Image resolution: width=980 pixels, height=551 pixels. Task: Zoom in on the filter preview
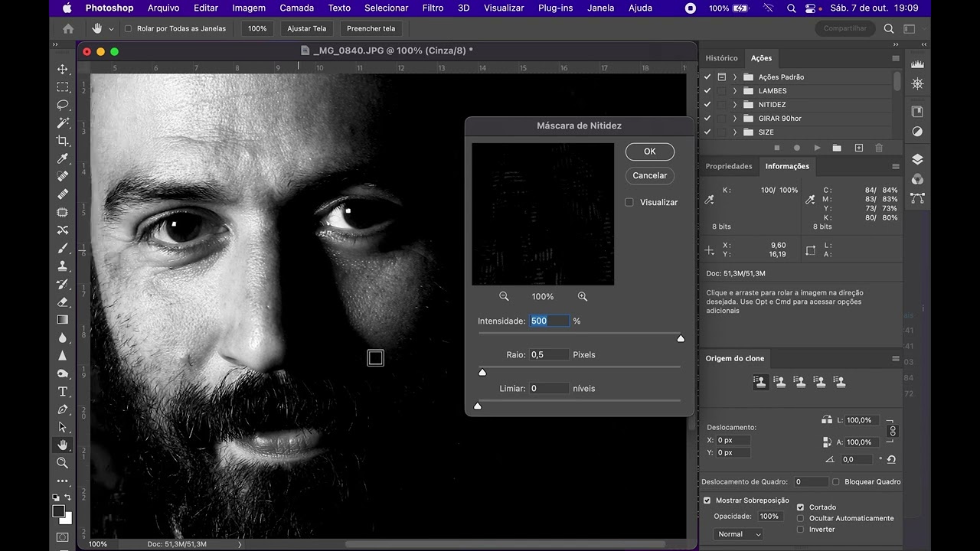pyautogui.click(x=582, y=296)
